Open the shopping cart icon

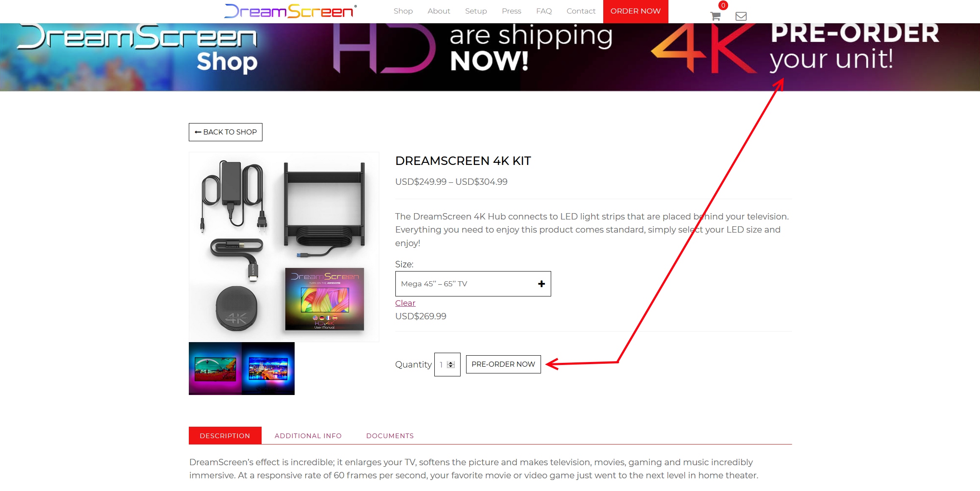coord(715,16)
